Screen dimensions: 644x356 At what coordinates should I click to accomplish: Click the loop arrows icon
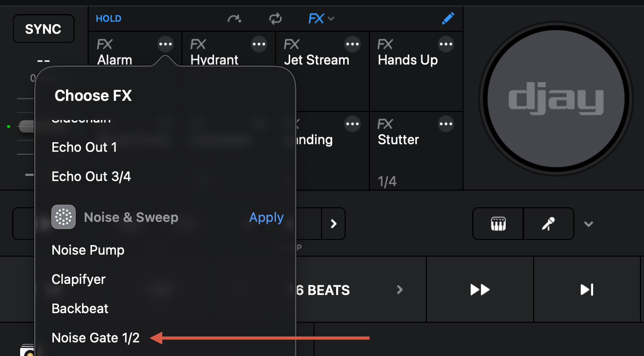pyautogui.click(x=275, y=19)
